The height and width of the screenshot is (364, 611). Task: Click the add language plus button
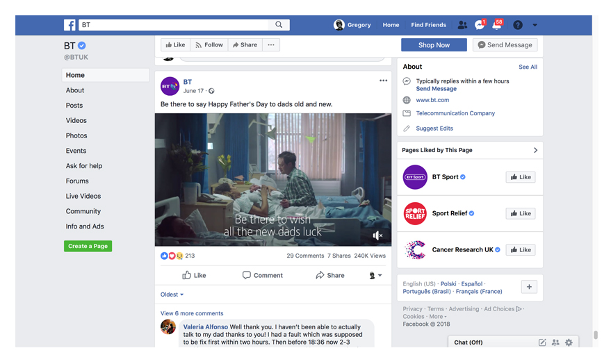click(x=529, y=287)
